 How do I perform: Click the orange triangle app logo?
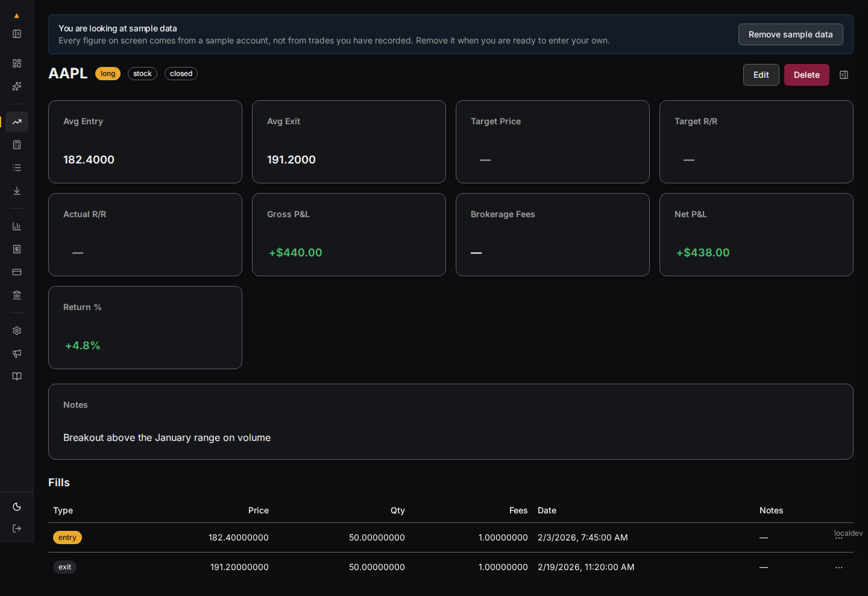(17, 16)
